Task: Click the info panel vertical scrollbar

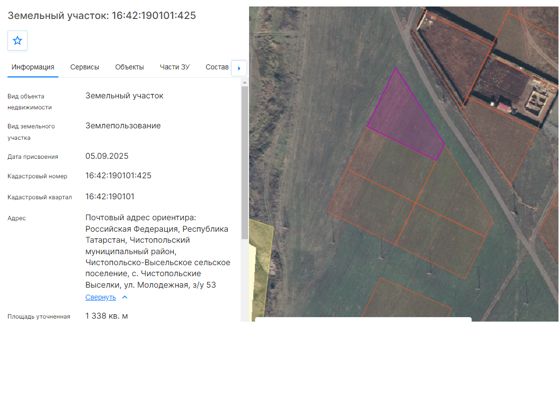Action: coord(245,162)
